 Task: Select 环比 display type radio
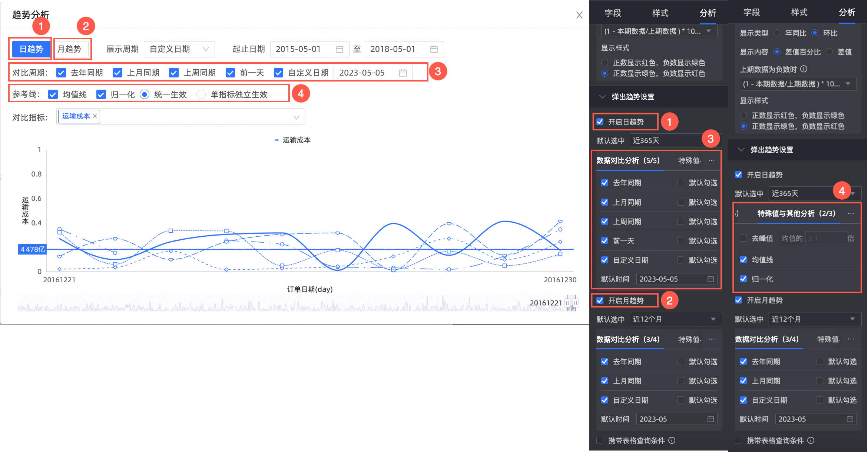(815, 33)
